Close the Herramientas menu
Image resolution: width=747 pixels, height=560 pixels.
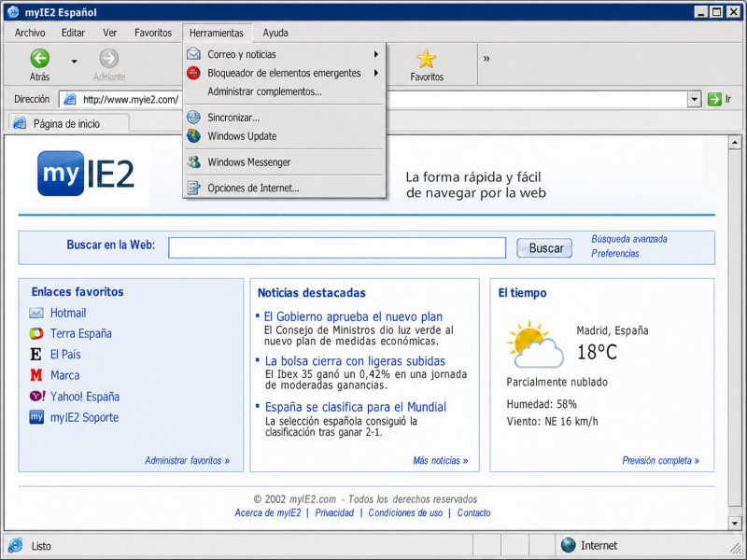click(217, 33)
